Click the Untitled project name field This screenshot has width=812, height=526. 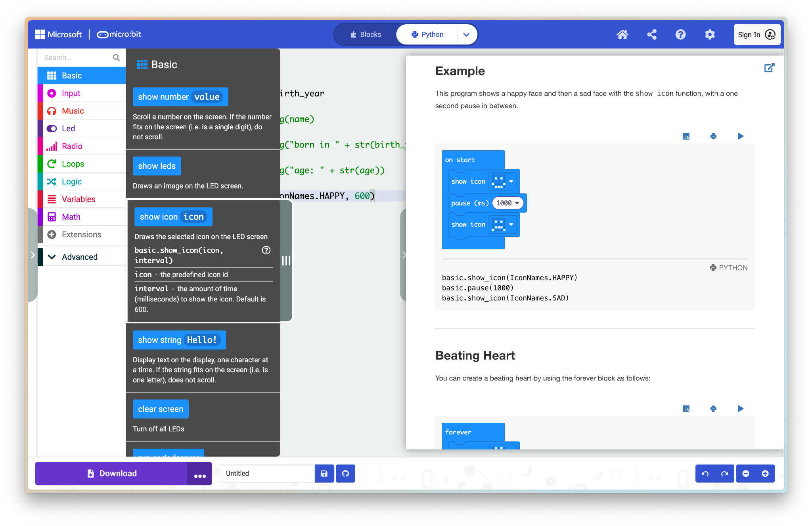266,473
